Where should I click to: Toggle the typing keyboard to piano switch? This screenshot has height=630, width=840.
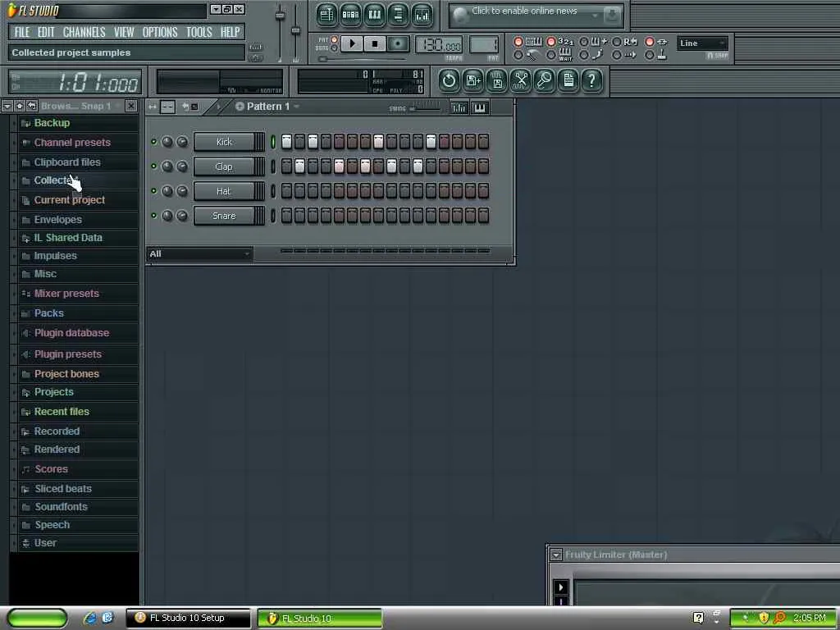click(x=518, y=41)
